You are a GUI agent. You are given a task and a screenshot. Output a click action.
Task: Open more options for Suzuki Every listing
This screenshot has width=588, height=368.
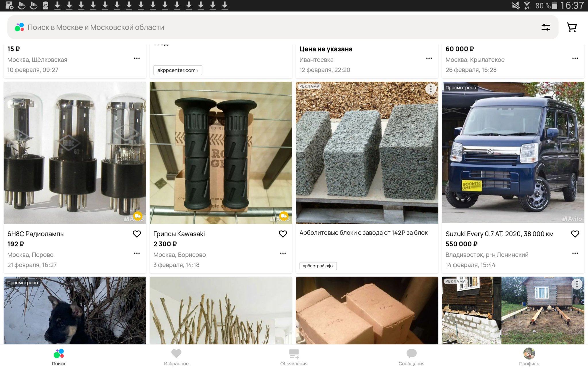tap(575, 253)
